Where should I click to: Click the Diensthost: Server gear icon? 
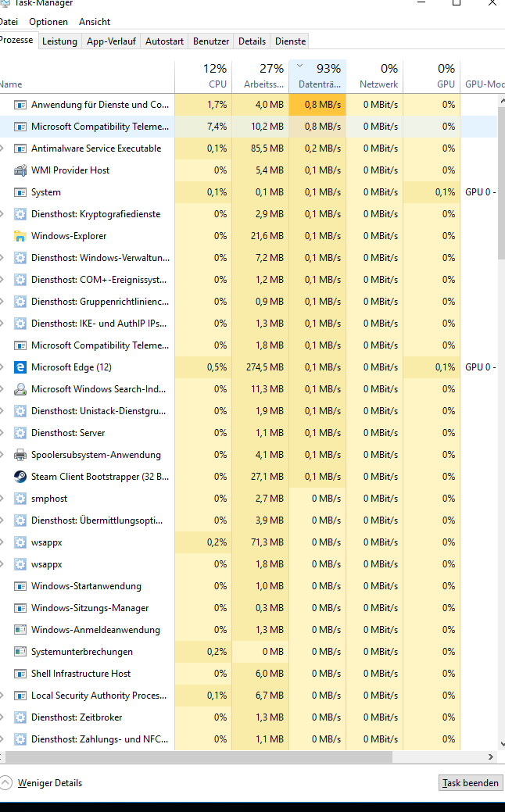[20, 433]
